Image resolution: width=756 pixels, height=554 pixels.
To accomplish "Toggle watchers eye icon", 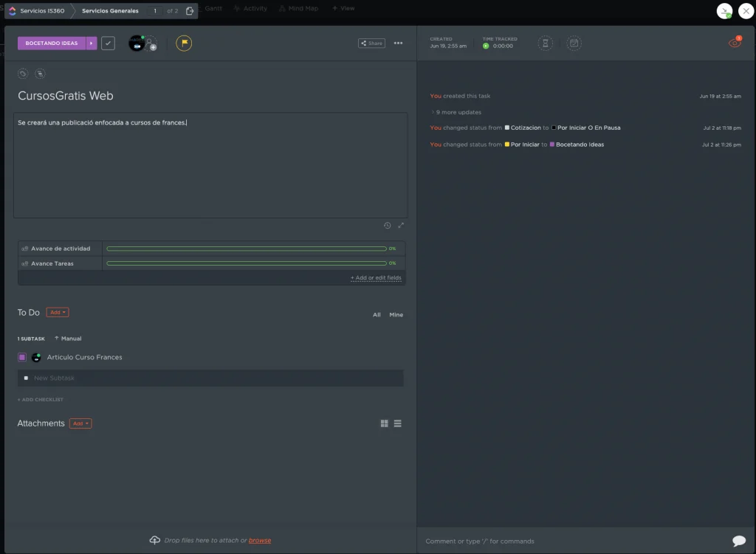I will pyautogui.click(x=735, y=43).
